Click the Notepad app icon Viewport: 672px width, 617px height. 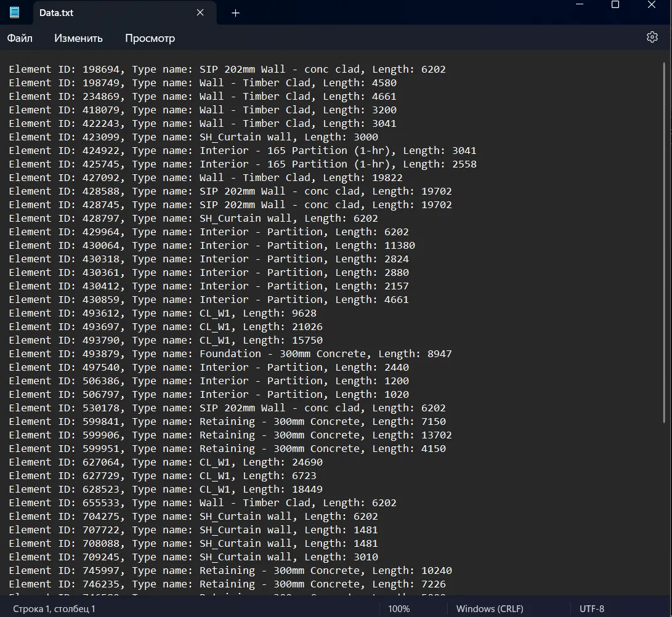pos(15,12)
